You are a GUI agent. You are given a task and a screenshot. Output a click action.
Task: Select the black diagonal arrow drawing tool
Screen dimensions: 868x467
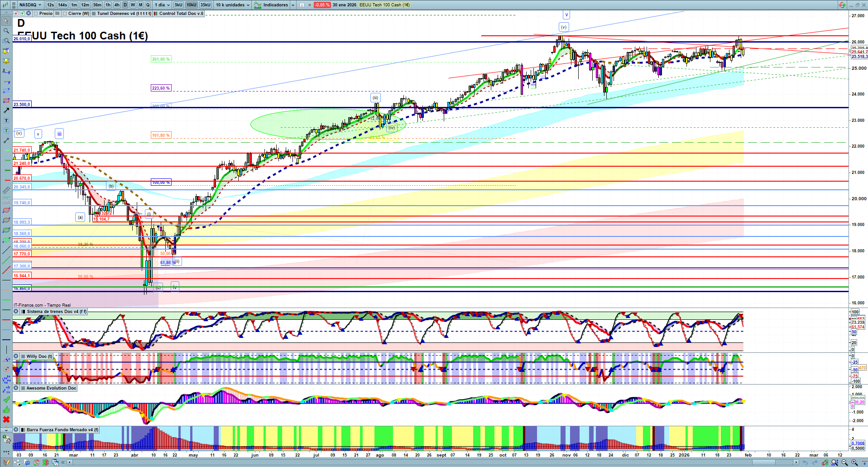click(6, 111)
